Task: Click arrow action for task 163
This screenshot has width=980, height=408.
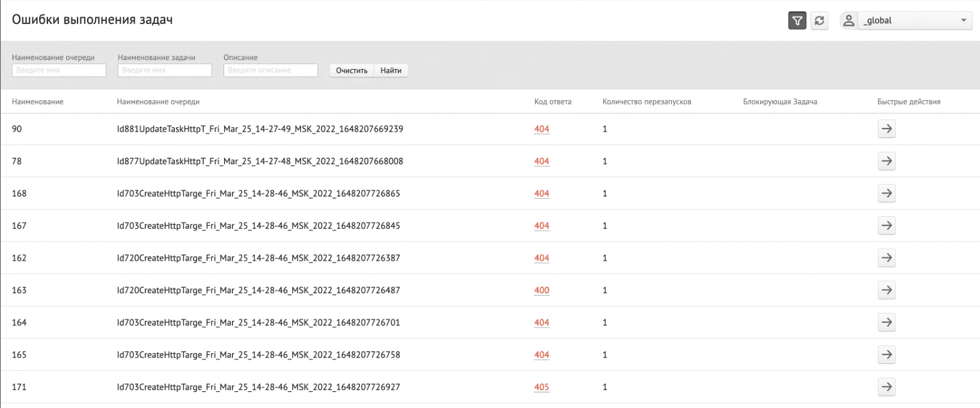Action: (886, 290)
